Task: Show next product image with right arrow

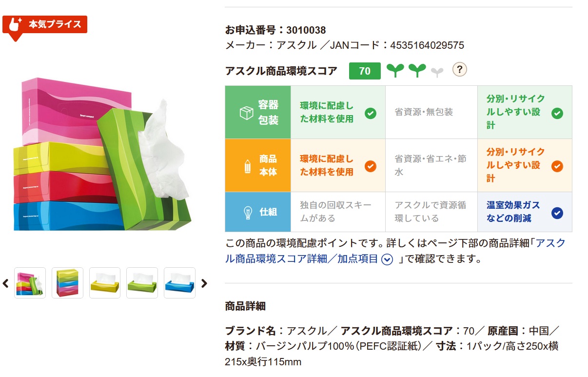Action: pos(205,283)
